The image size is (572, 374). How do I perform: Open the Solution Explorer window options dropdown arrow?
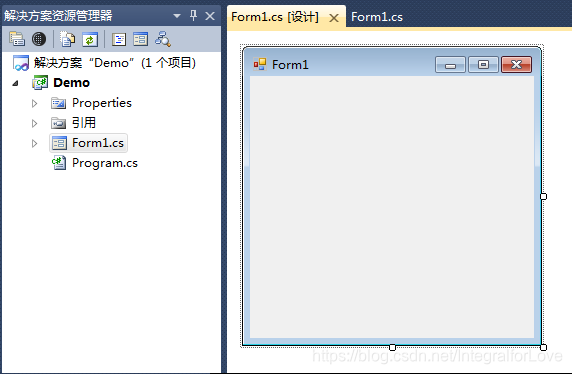177,16
